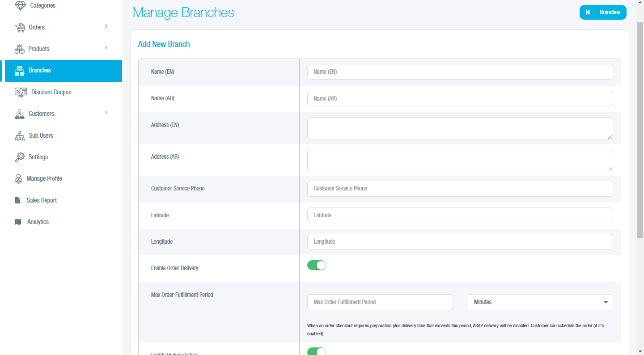Expand the Orders submenu chevron
The height and width of the screenshot is (355, 644).
click(106, 26)
